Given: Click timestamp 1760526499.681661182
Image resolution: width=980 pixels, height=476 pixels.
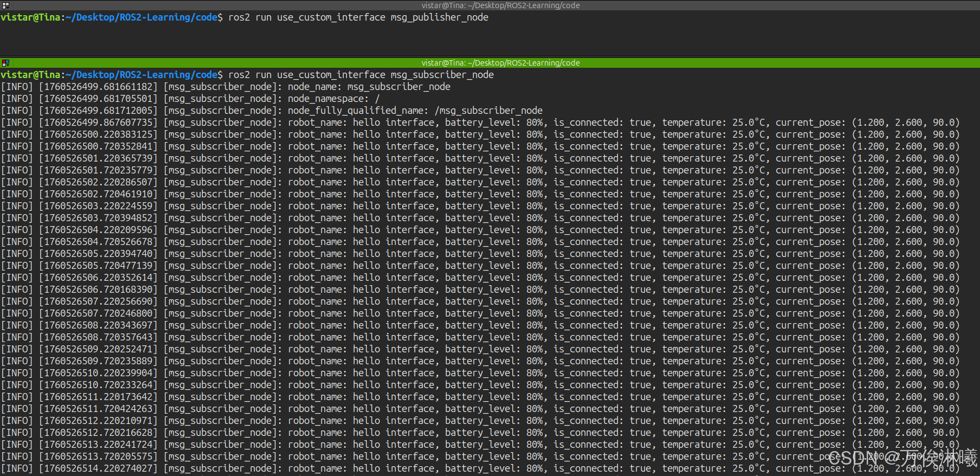Looking at the screenshot, I should [98, 87].
